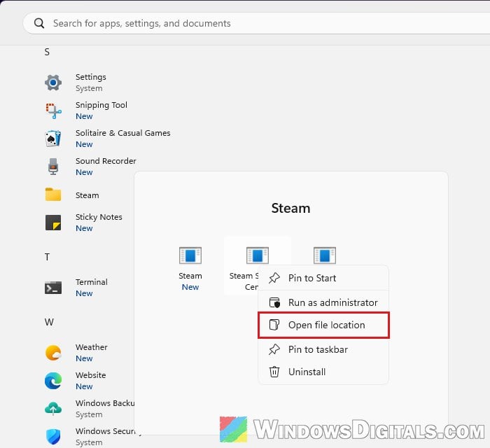Viewport: 490px width, 448px height.
Task: Click the Windows Security label
Action: 105,431
